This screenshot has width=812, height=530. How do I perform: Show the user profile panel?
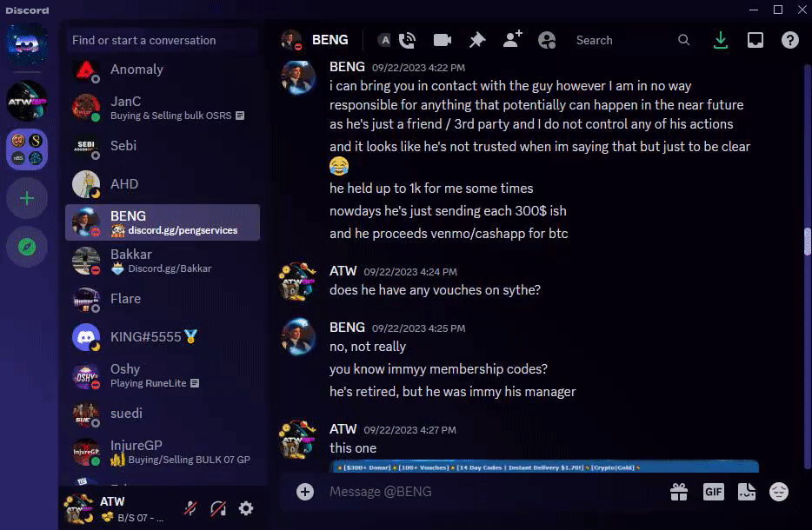click(x=547, y=40)
